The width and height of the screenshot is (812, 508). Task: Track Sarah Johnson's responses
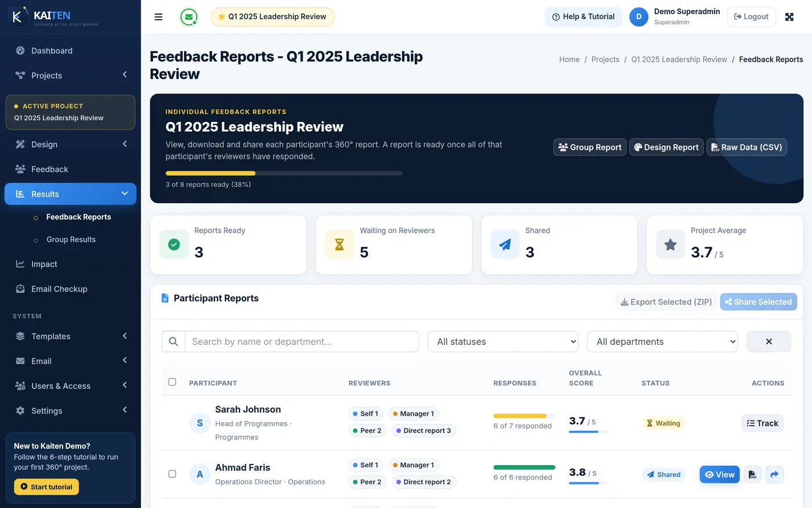763,423
